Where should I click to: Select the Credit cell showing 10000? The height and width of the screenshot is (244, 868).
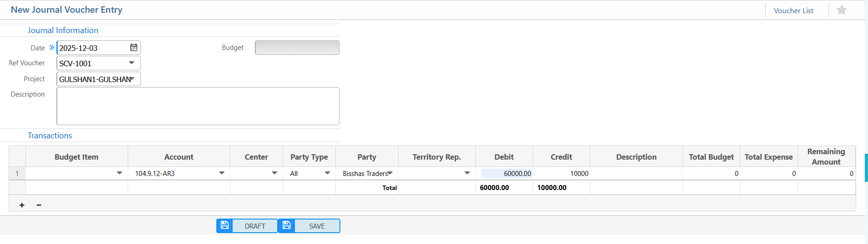pyautogui.click(x=562, y=173)
